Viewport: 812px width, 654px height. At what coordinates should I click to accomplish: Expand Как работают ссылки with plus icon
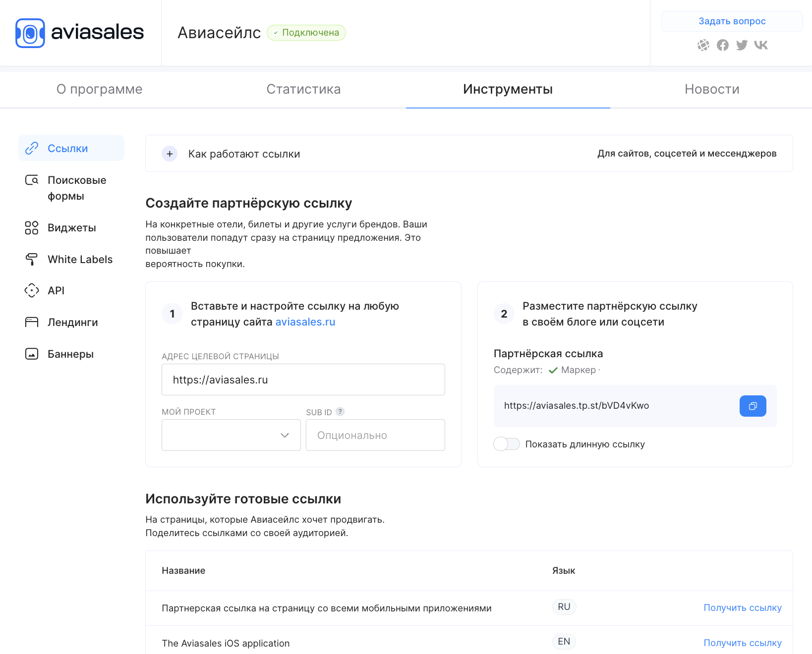(x=170, y=154)
